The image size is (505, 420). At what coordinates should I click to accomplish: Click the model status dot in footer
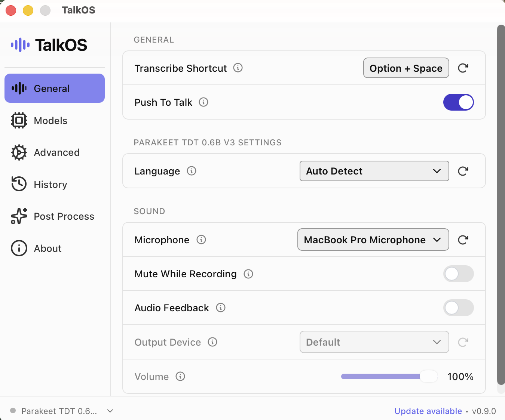coord(13,411)
